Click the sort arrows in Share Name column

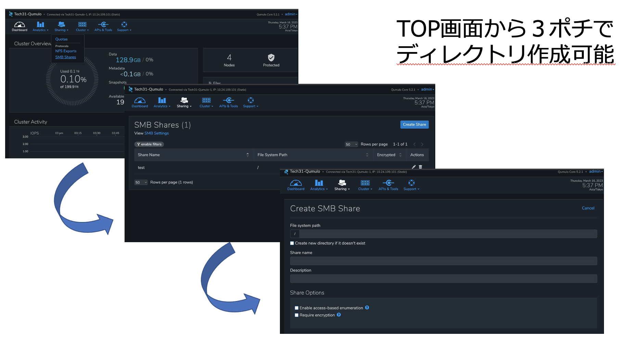click(x=247, y=155)
